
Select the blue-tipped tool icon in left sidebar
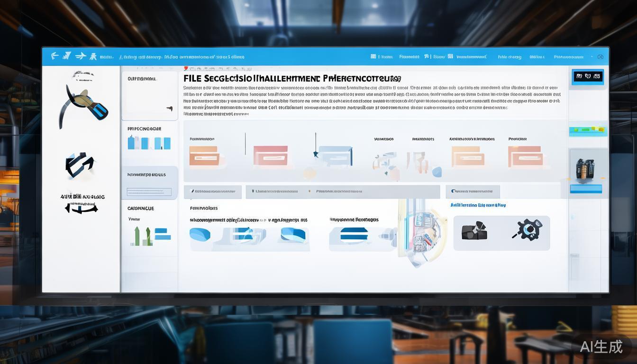(84, 105)
